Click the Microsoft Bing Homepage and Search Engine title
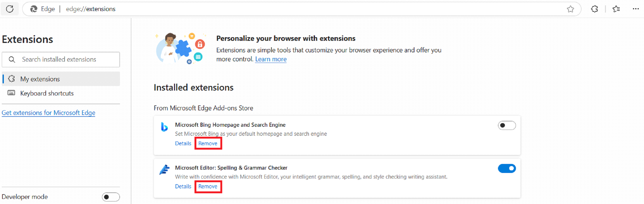644x204 pixels. pos(230,125)
